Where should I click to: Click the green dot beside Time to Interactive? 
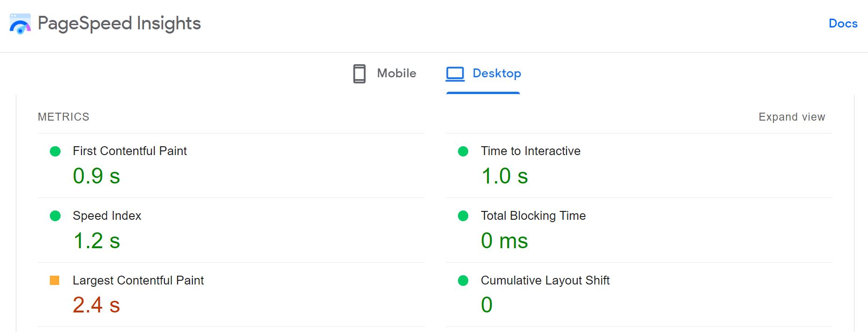pyautogui.click(x=464, y=151)
